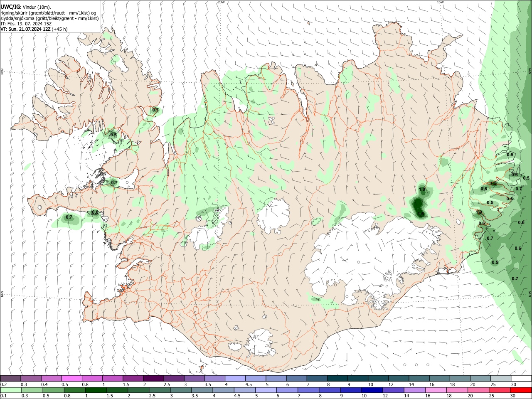This screenshot has height=399, width=532.
Task: Select the 'slydda/snjókoma' legend description line
Action: coord(49,18)
